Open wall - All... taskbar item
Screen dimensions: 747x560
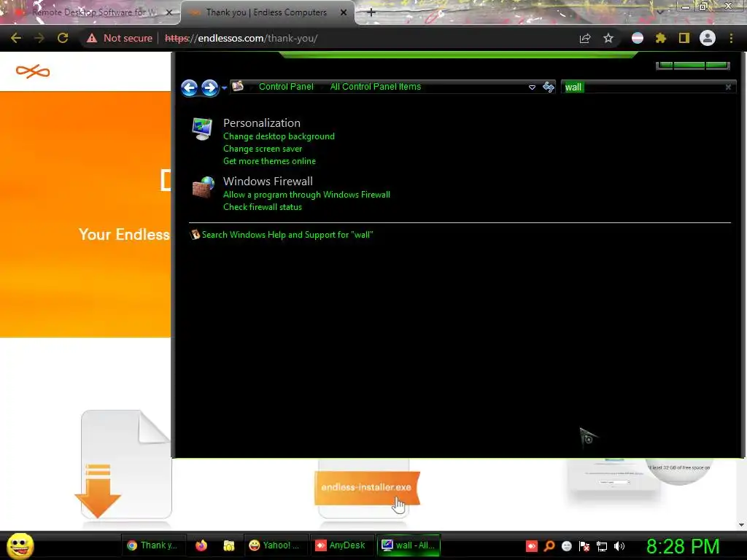pyautogui.click(x=409, y=545)
